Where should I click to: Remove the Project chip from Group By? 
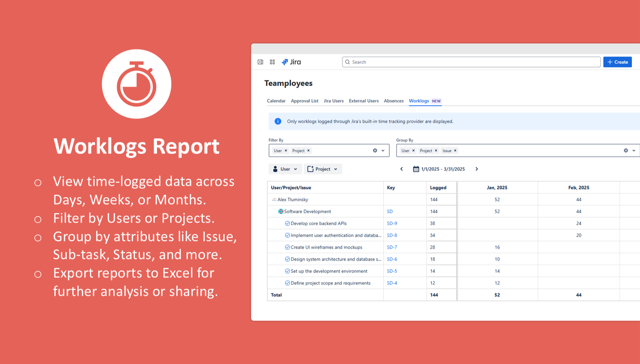pos(436,151)
